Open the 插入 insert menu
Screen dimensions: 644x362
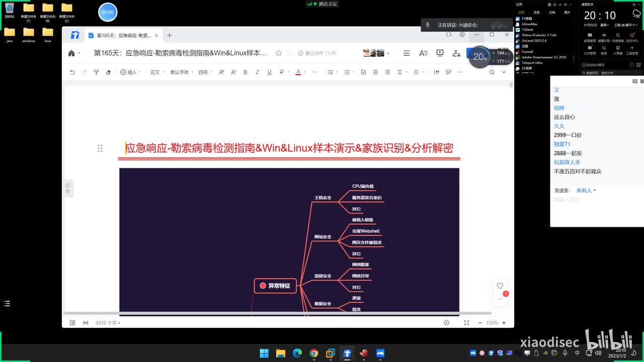[x=130, y=72]
